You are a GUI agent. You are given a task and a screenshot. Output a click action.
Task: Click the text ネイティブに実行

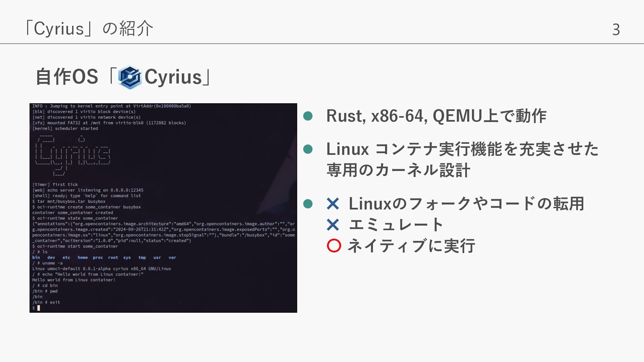click(411, 246)
